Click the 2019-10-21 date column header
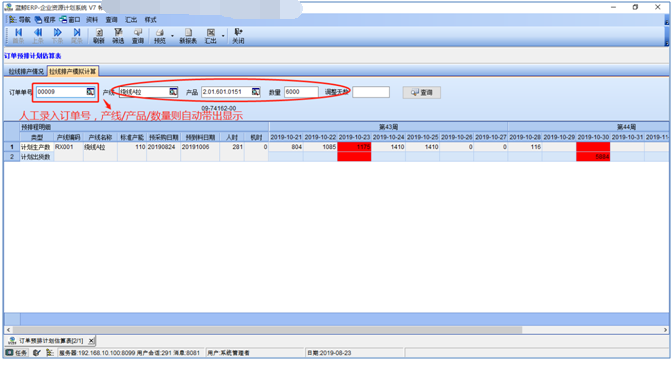The image size is (672, 368). 286,137
